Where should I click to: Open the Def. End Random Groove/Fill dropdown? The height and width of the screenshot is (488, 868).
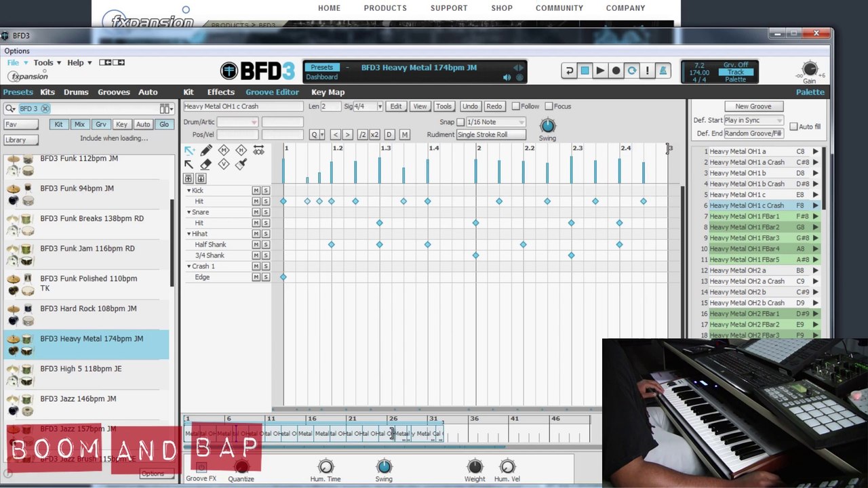point(753,133)
